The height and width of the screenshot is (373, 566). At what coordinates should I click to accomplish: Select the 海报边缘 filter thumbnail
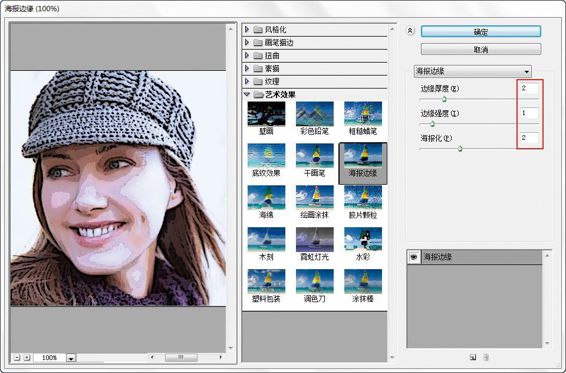coord(363,163)
